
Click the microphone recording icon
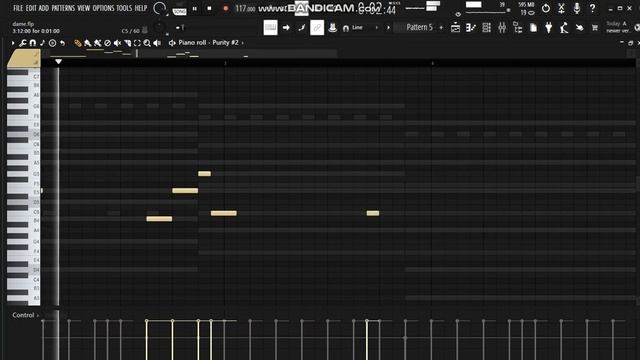577,8
